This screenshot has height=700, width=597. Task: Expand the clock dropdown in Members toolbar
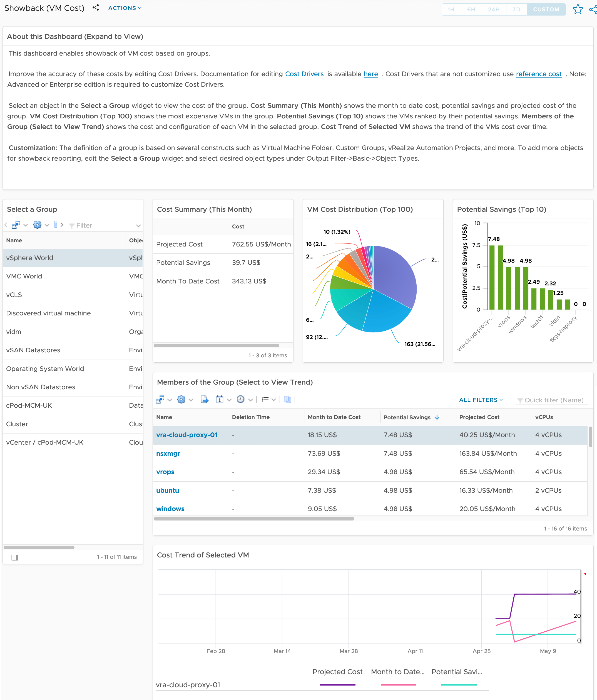pos(251,400)
